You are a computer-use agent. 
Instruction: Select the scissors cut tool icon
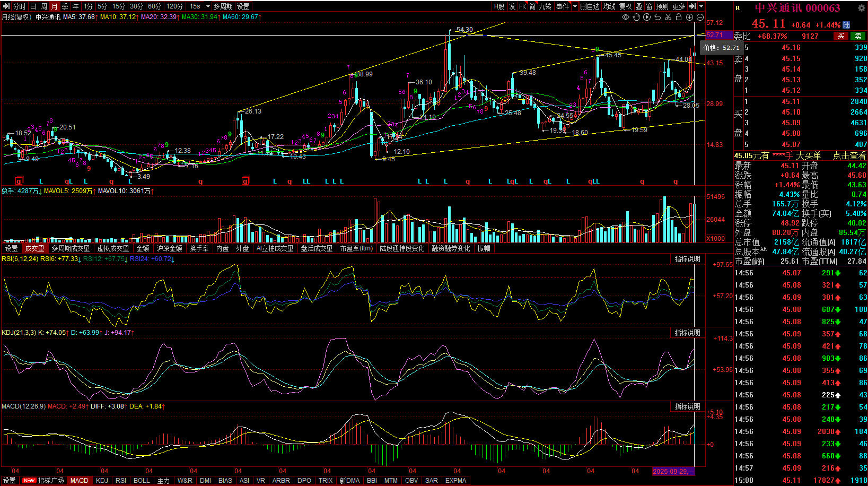tap(668, 17)
